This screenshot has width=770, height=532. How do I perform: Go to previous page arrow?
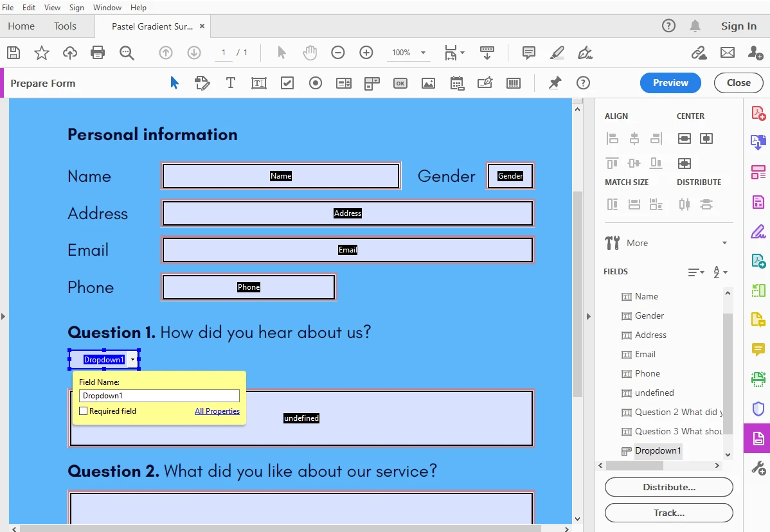tap(166, 53)
